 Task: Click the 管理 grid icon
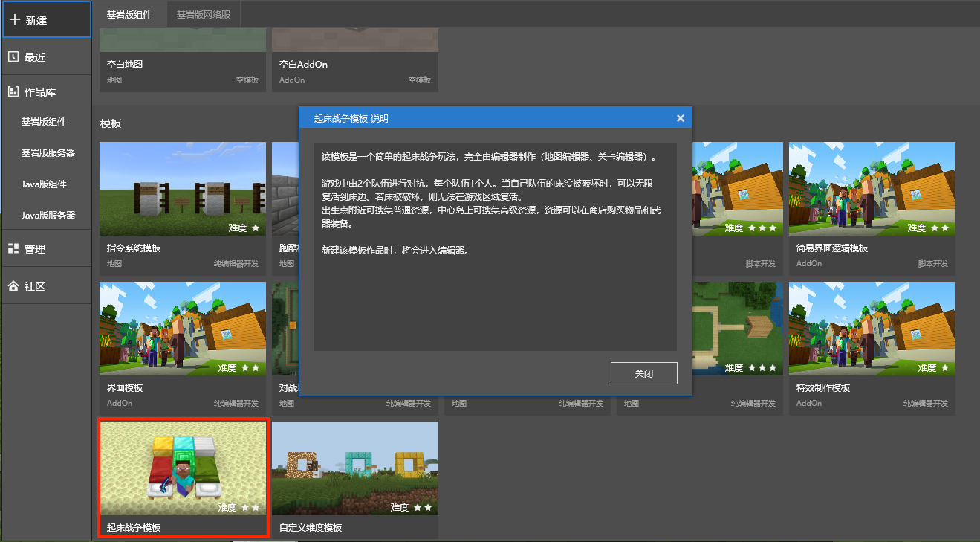click(x=13, y=249)
